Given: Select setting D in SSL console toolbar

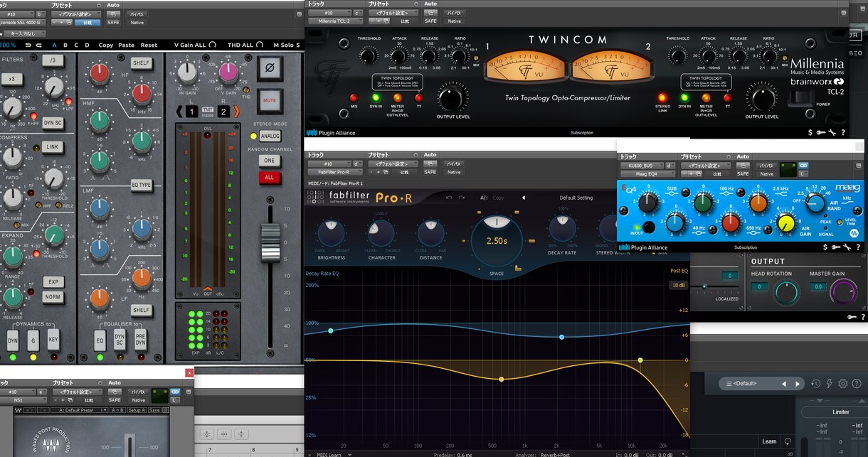Looking at the screenshot, I should (88, 45).
